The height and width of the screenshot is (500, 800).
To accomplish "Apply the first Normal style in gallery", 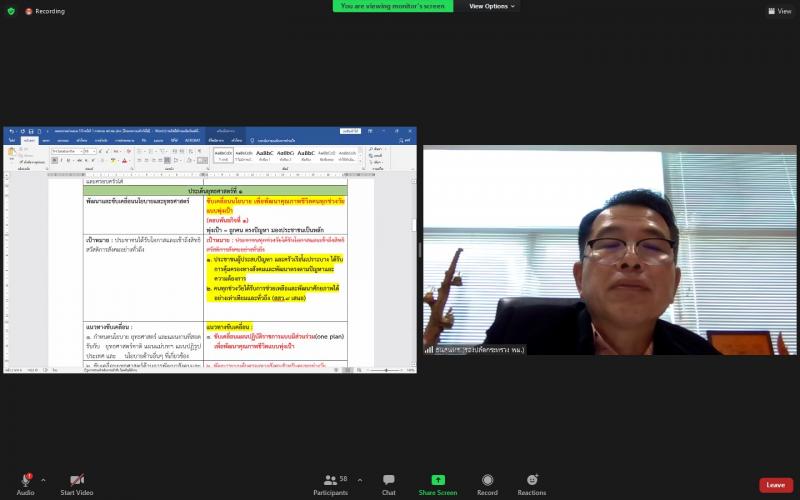I will 223,155.
